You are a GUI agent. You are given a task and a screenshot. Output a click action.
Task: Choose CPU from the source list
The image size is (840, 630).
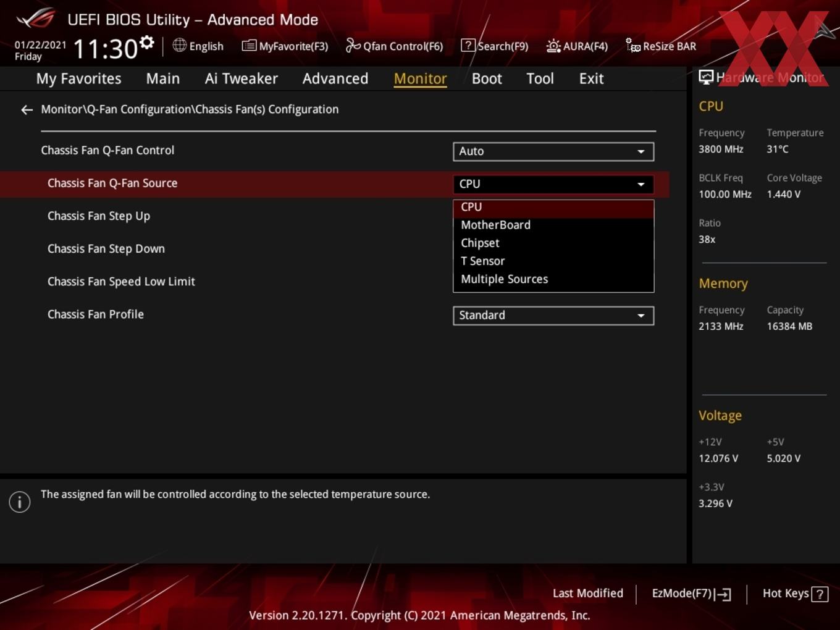click(x=553, y=208)
